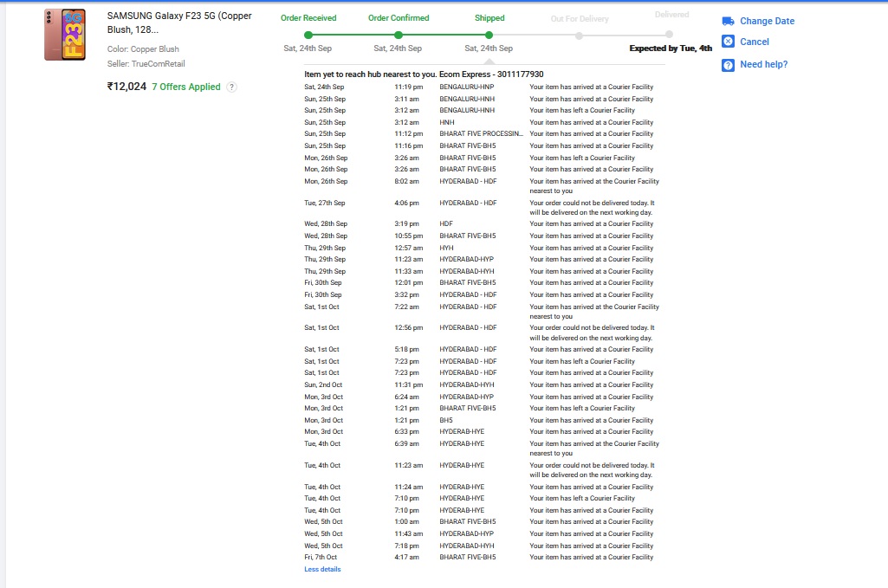Viewport: 888px width, 588px height.
Task: Click the Shipped progress marker
Action: (x=489, y=36)
